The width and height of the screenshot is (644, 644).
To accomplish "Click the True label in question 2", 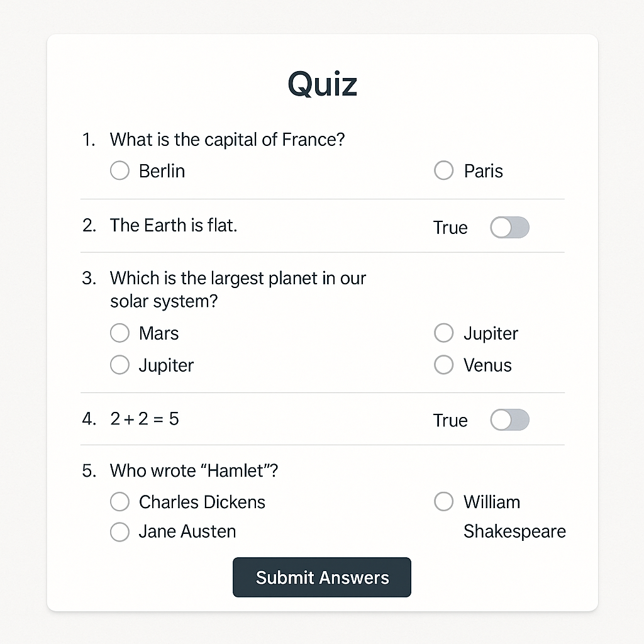I will (x=450, y=228).
